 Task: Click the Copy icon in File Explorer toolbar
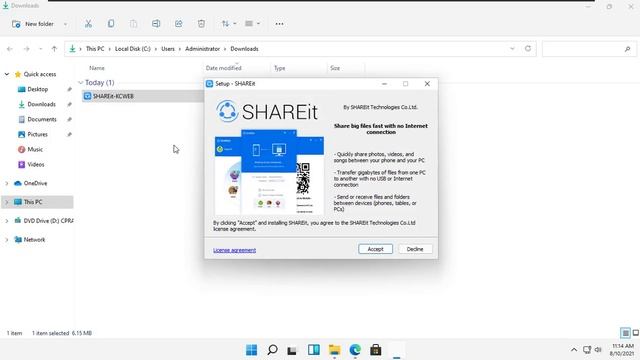tap(111, 24)
